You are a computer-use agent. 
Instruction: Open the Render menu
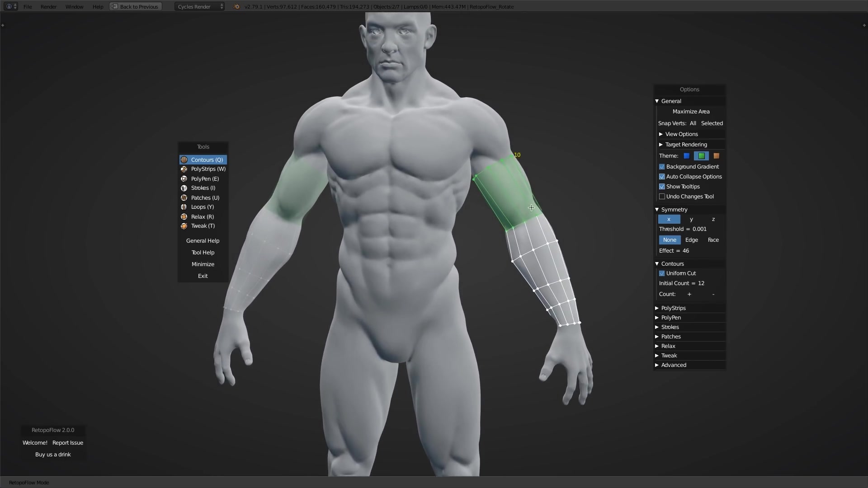pyautogui.click(x=48, y=6)
